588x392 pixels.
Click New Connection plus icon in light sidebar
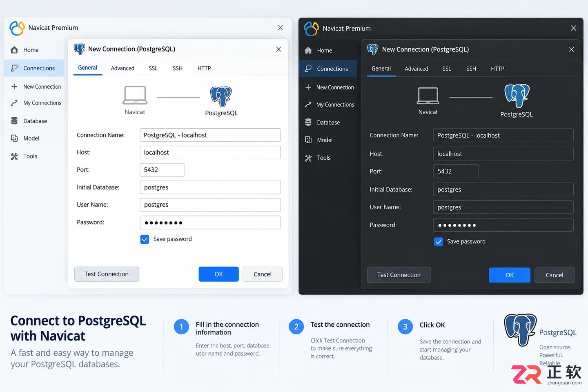click(x=14, y=87)
